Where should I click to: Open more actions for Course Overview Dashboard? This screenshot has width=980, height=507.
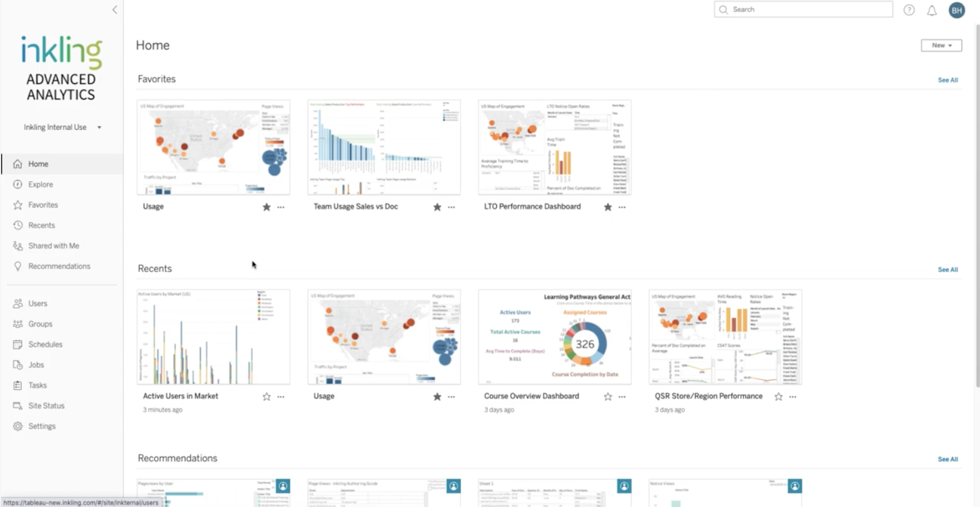(622, 397)
